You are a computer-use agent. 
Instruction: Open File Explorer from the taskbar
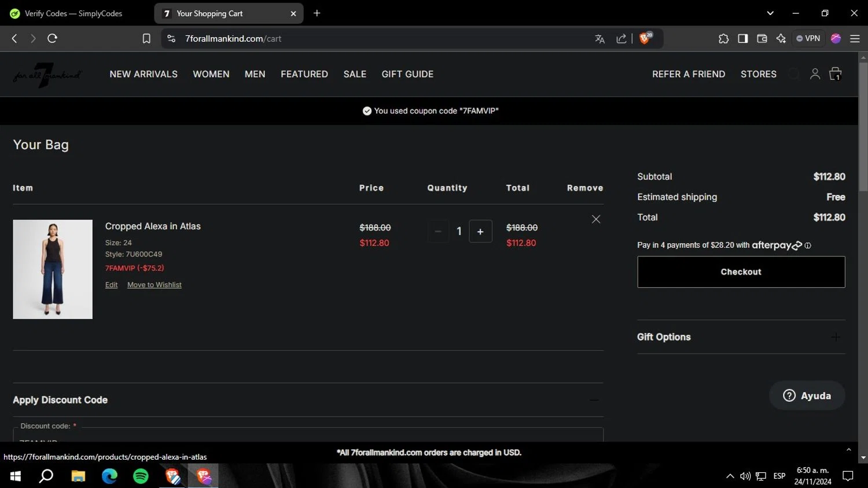click(x=78, y=476)
